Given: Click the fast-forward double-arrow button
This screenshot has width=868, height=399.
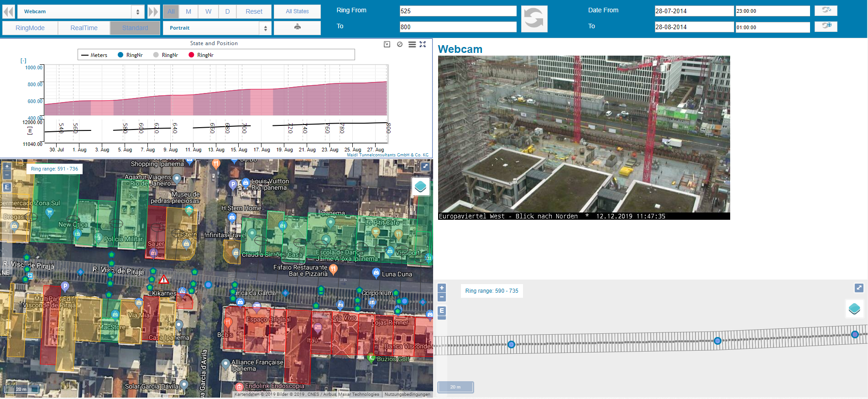Looking at the screenshot, I should point(154,11).
